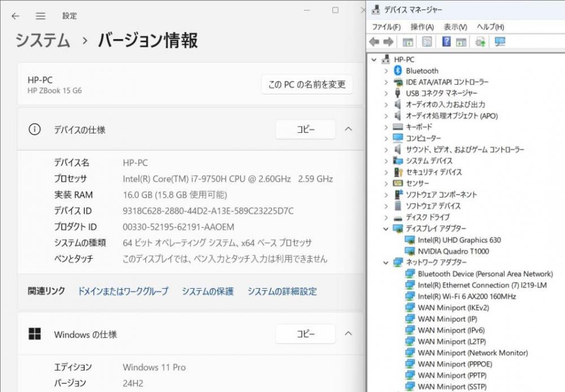Click the Windows logo beside Windows の仕様

tap(34, 334)
